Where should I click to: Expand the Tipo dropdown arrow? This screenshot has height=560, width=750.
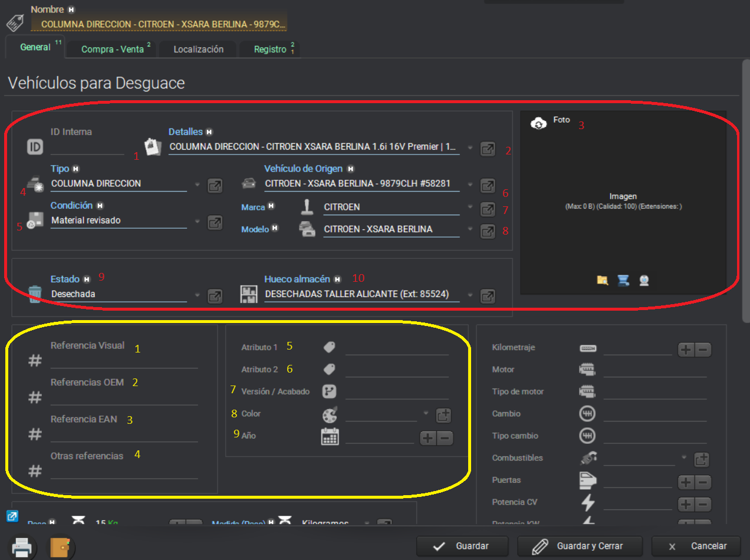[x=197, y=185]
